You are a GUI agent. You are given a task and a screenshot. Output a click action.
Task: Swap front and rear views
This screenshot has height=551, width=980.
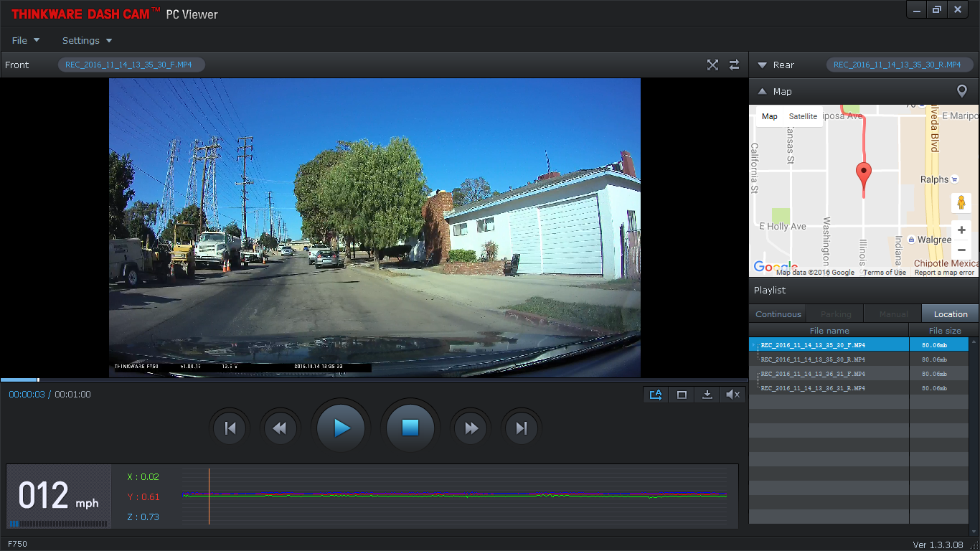point(734,65)
